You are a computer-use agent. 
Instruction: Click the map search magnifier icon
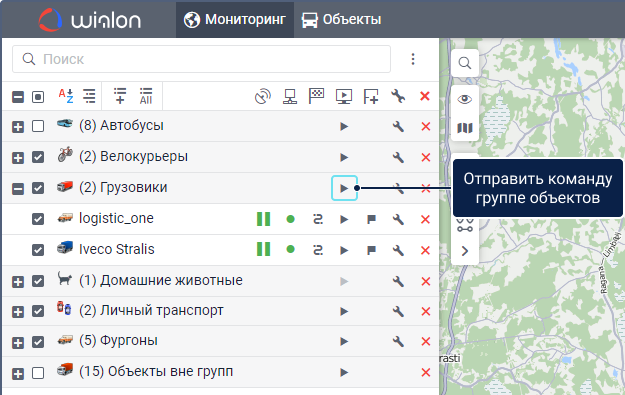coord(464,63)
